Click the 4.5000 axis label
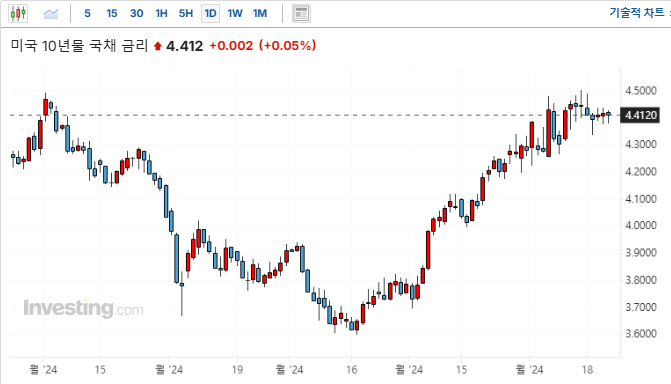The width and height of the screenshot is (671, 384). (x=641, y=91)
